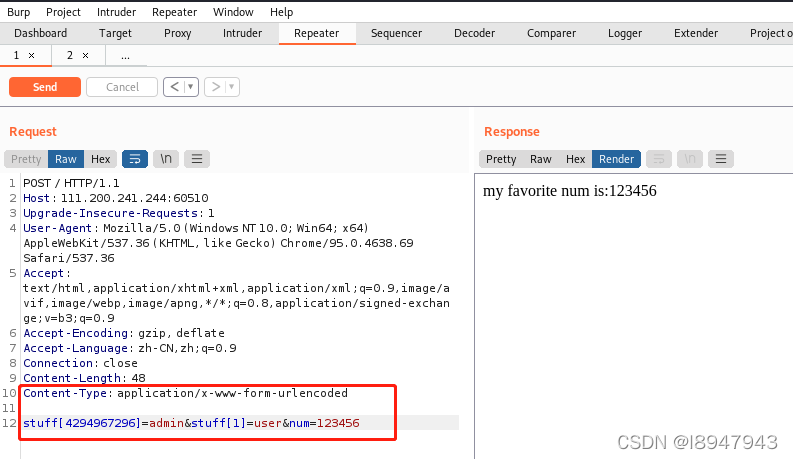Go forward to next request in history
Image resolution: width=793 pixels, height=459 pixels.
(x=215, y=87)
